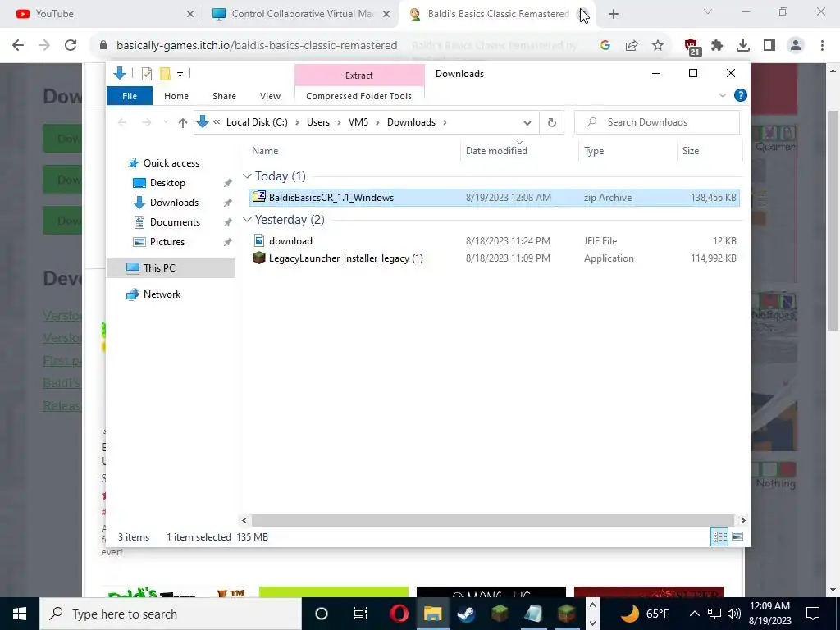Open Downloads in the navigation pane

click(x=174, y=203)
